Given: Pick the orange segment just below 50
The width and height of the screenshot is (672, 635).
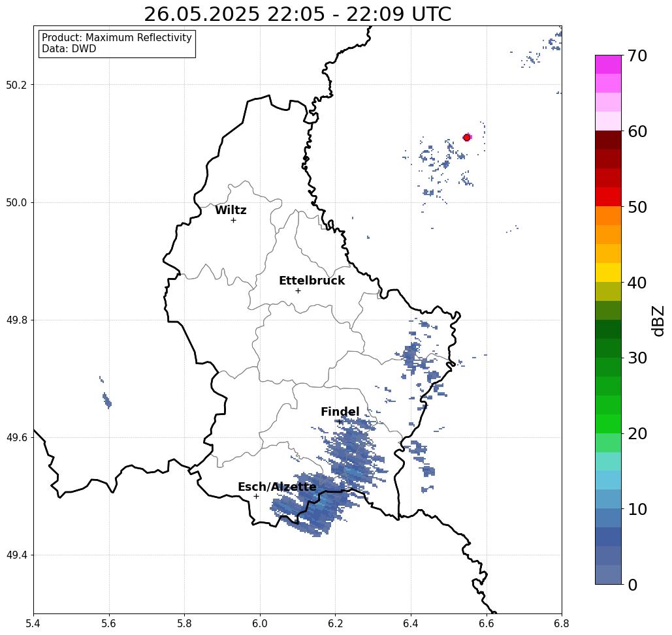Looking at the screenshot, I should [x=608, y=216].
